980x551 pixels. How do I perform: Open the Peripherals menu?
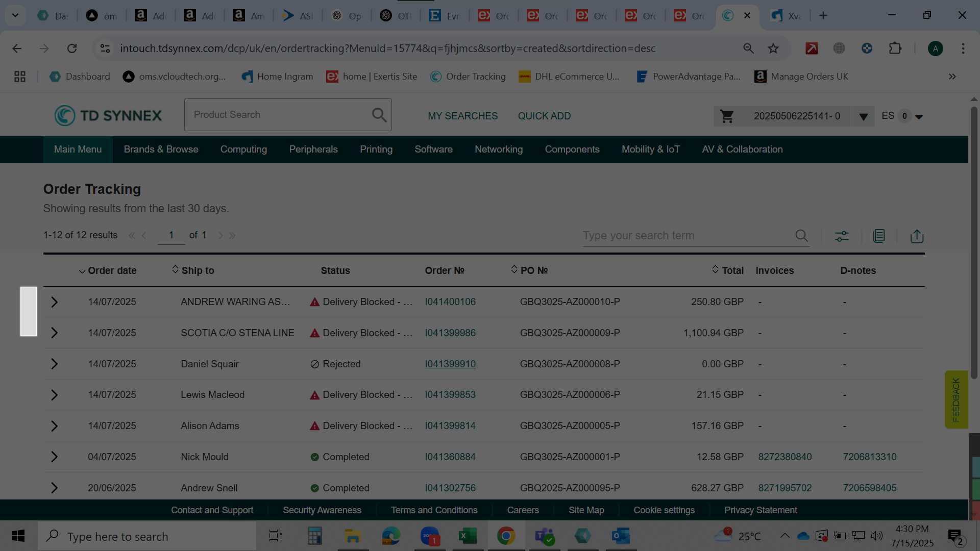(313, 149)
